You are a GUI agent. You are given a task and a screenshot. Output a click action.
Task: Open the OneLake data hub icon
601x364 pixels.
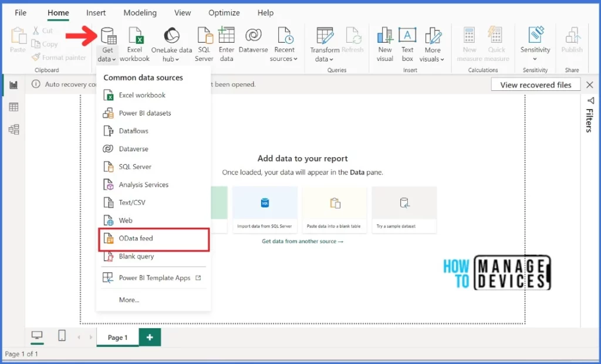pos(171,36)
